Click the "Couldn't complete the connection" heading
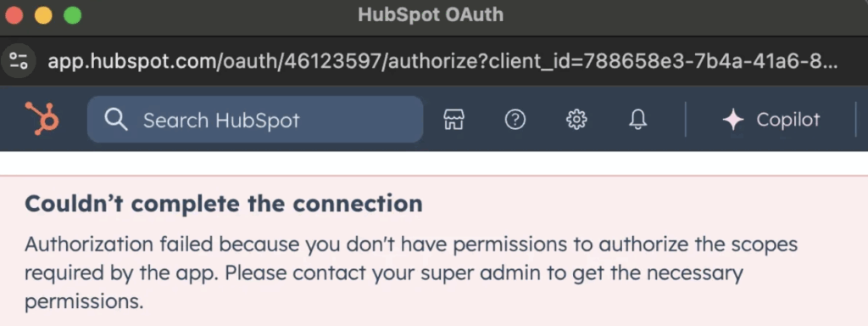The width and height of the screenshot is (868, 326). click(x=224, y=204)
